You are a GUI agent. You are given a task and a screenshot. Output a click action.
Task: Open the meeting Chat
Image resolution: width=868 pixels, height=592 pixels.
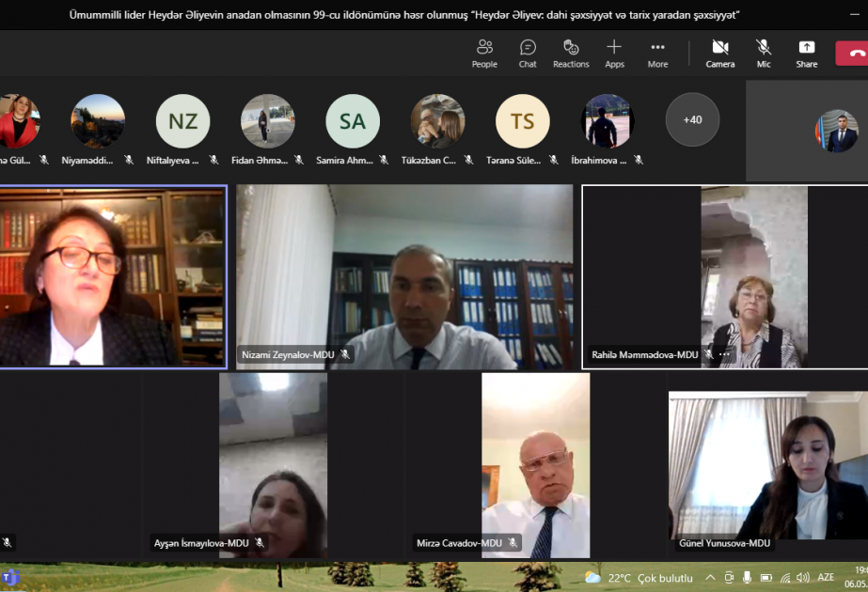(528, 54)
